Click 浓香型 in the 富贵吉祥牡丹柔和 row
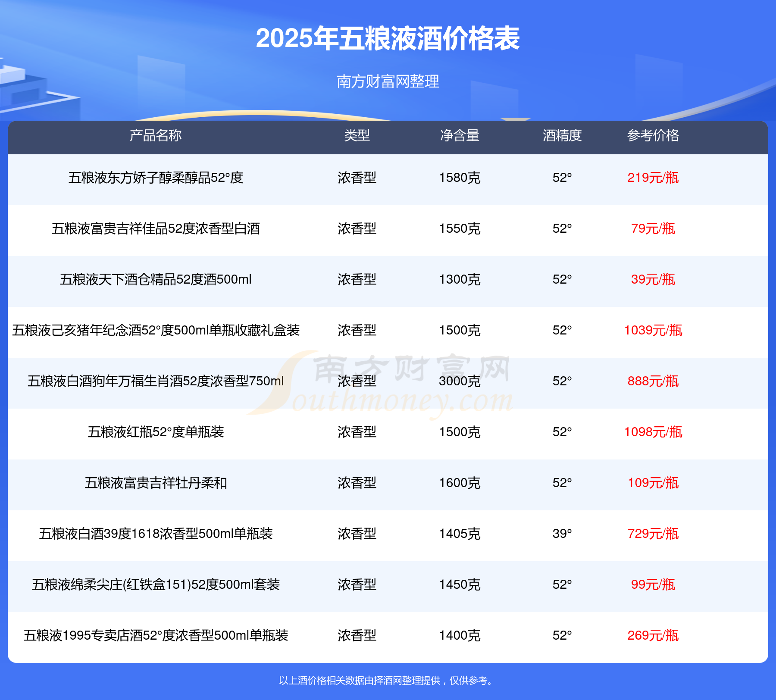This screenshot has height=700, width=776. (357, 483)
